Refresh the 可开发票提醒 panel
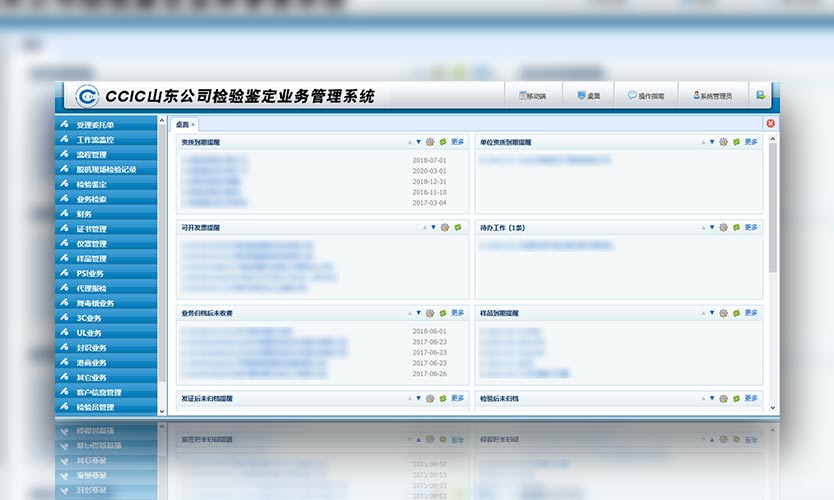 click(x=457, y=228)
